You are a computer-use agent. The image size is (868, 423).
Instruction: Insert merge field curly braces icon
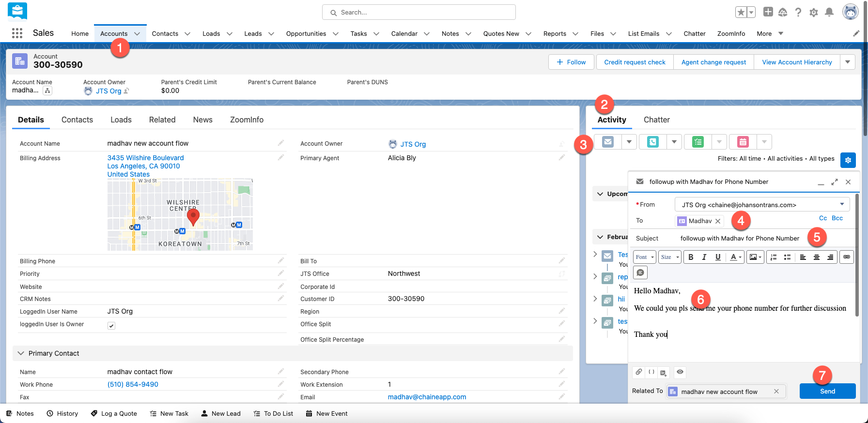tap(651, 372)
